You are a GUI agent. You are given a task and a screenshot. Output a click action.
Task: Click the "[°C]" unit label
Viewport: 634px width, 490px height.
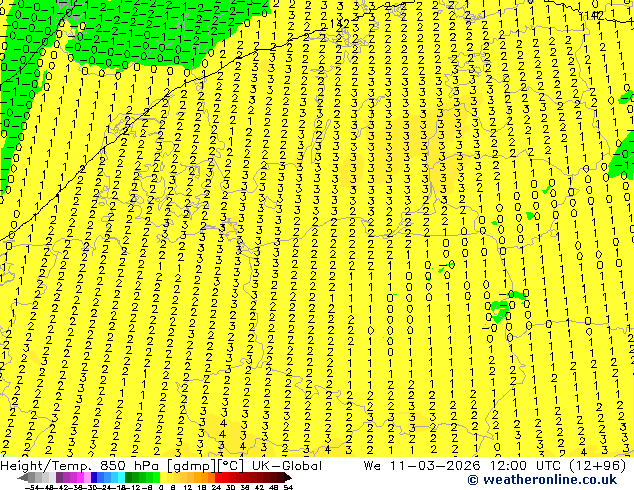tap(232, 466)
